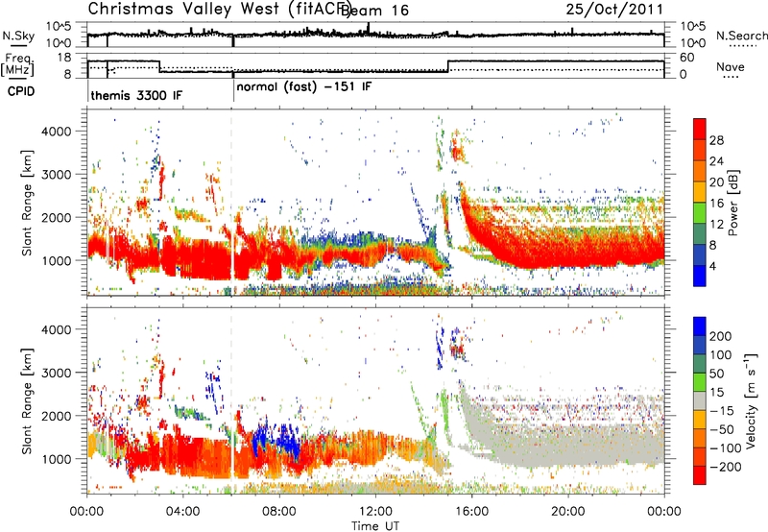The width and height of the screenshot is (768, 532).
Task: Click the '4000' tick in the power panel
Action: point(57,132)
